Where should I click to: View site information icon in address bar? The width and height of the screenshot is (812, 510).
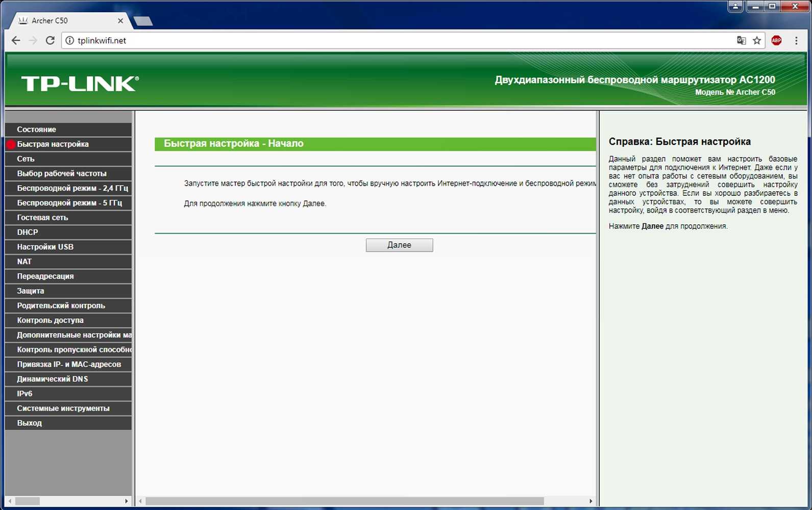coord(69,40)
